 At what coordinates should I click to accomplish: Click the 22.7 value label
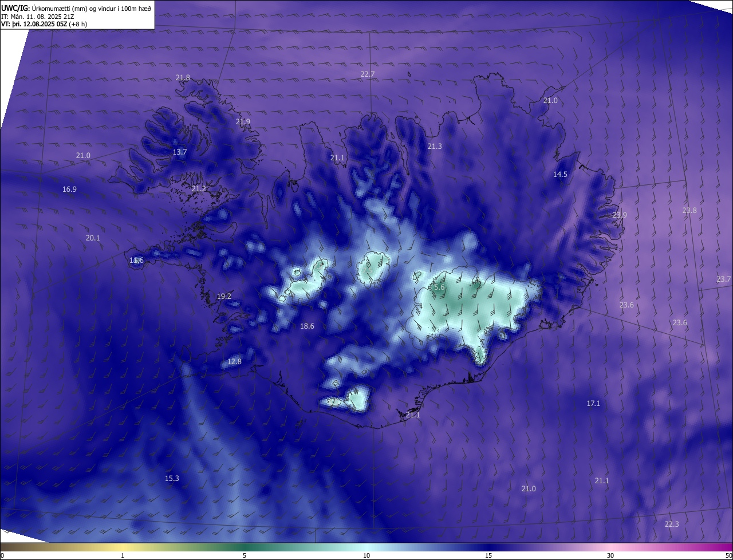(367, 74)
